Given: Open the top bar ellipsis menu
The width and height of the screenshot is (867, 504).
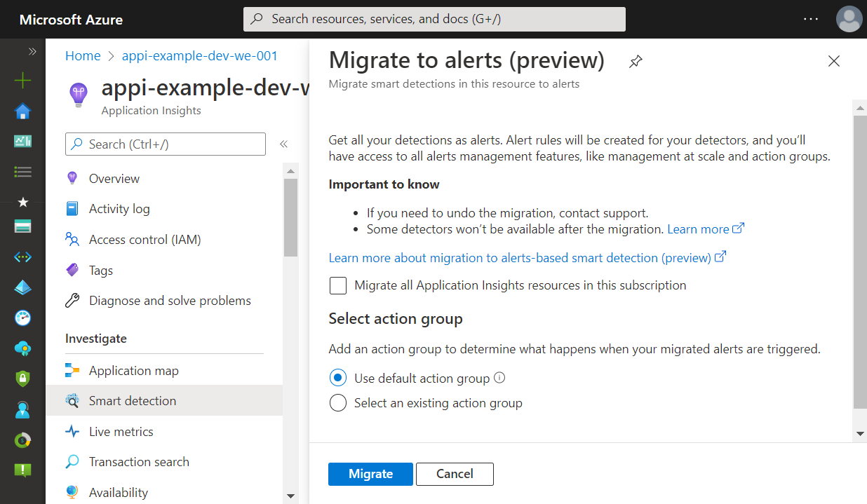Looking at the screenshot, I should [x=811, y=19].
